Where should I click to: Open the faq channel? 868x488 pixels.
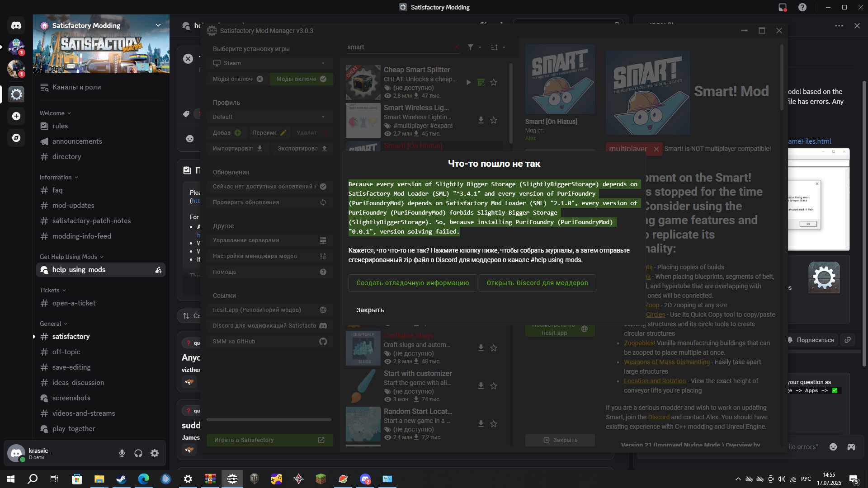click(100, 190)
